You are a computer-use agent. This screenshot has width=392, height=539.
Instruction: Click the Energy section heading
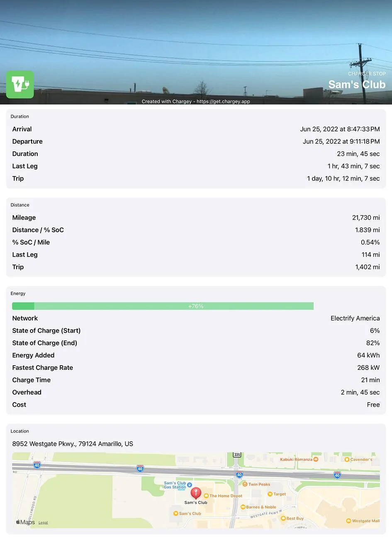18,294
